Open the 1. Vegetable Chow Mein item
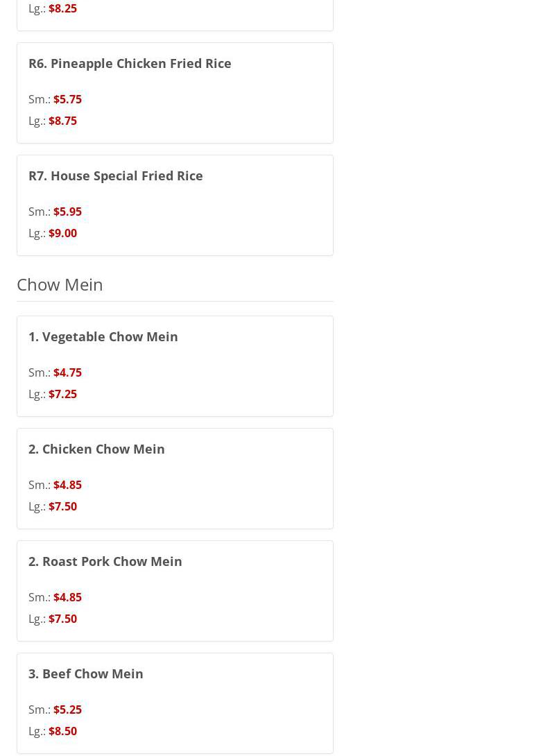 [103, 336]
